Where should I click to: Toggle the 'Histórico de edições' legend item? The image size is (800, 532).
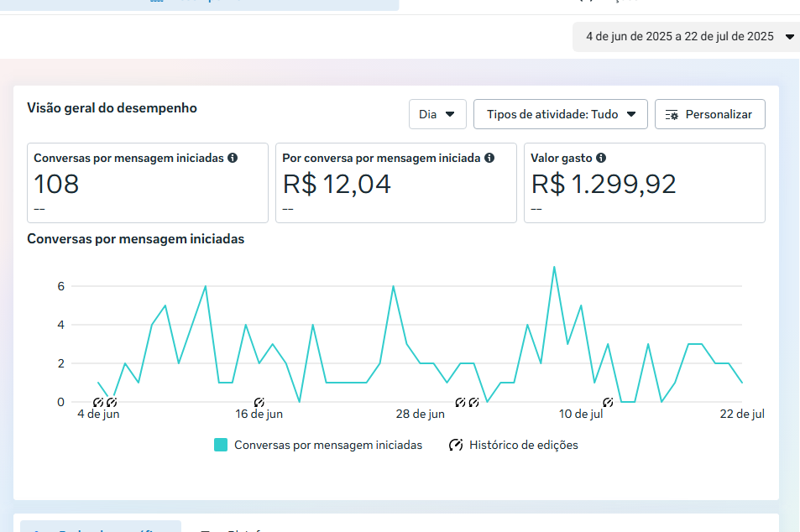pyautogui.click(x=514, y=445)
